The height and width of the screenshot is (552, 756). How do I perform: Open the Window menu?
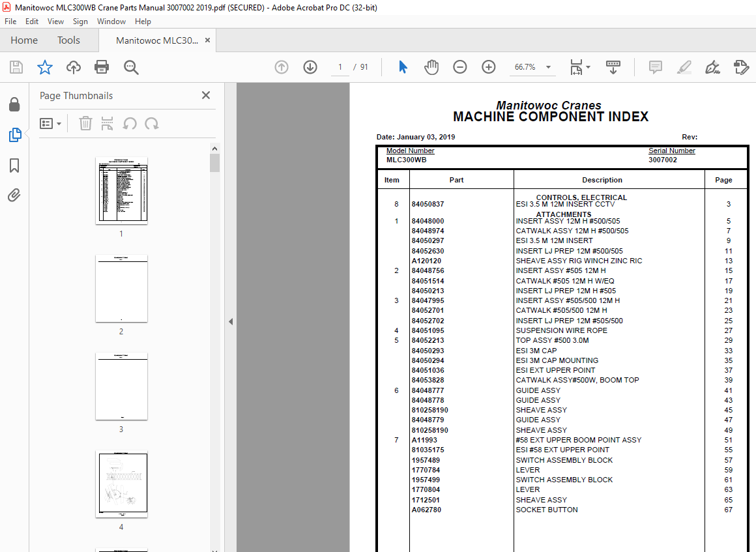point(111,22)
